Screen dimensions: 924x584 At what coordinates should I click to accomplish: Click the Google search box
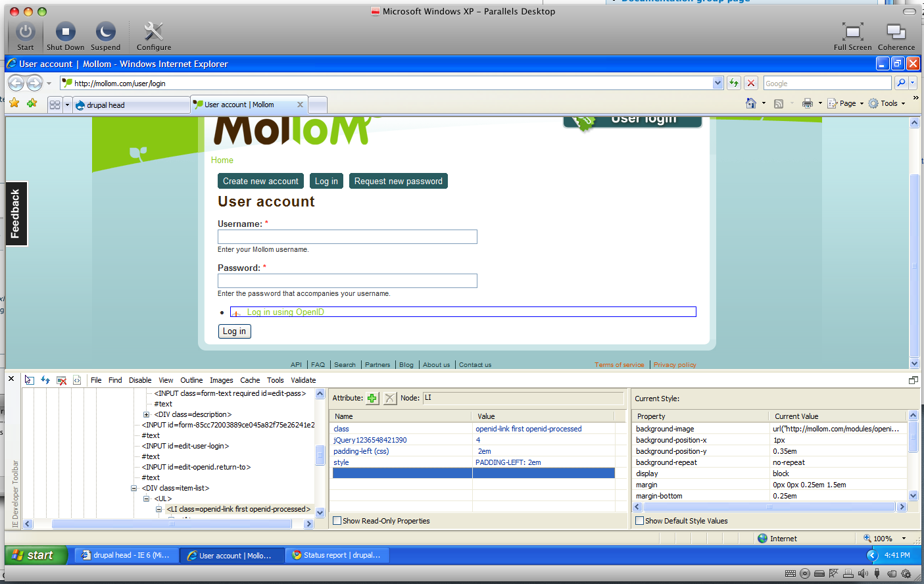point(827,83)
